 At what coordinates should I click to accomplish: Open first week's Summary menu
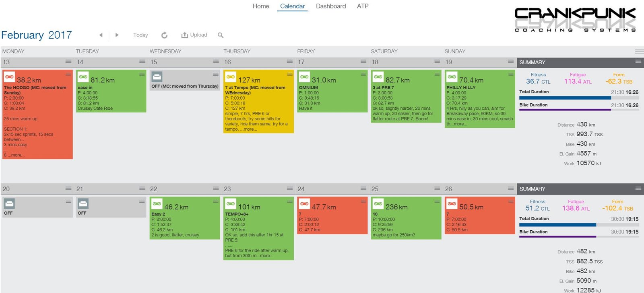pos(638,61)
